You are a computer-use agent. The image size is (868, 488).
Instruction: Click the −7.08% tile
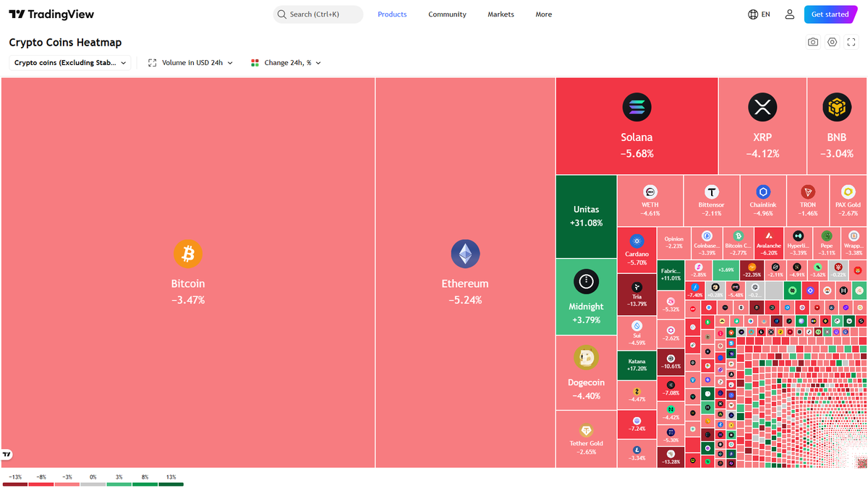(671, 388)
